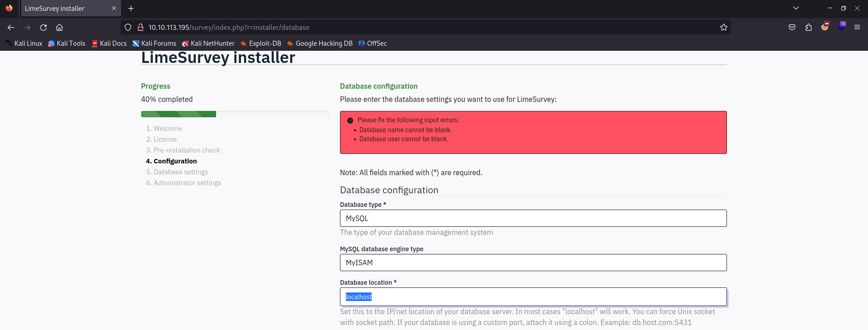Open the Exploit-DB bookmark
The width and height of the screenshot is (868, 330).
260,43
